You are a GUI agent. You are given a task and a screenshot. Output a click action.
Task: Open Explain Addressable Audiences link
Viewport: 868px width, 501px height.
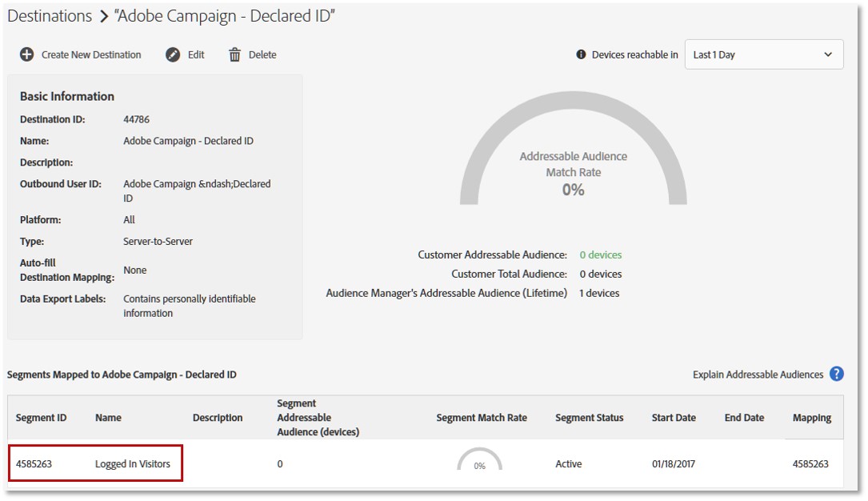(x=758, y=375)
